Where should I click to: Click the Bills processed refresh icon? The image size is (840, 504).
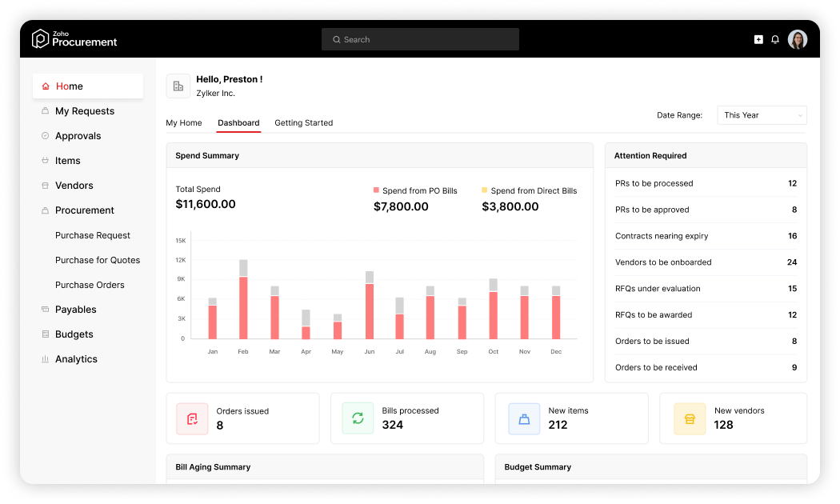[358, 418]
